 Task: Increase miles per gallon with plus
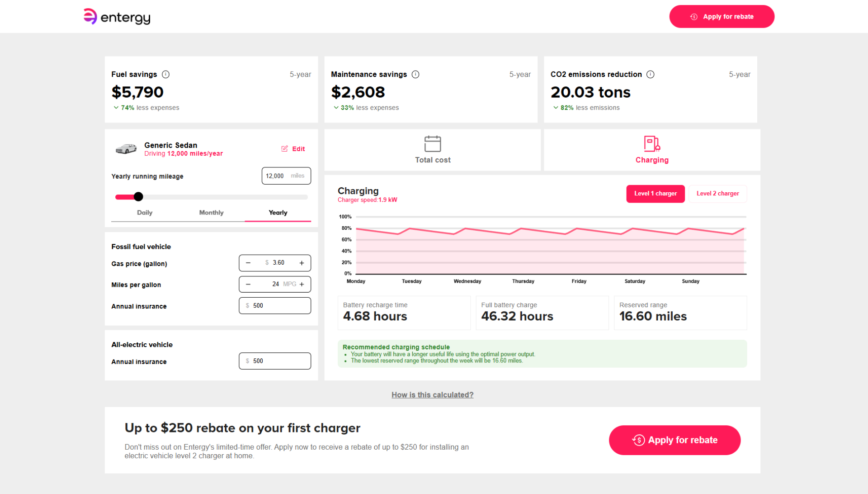[302, 285]
